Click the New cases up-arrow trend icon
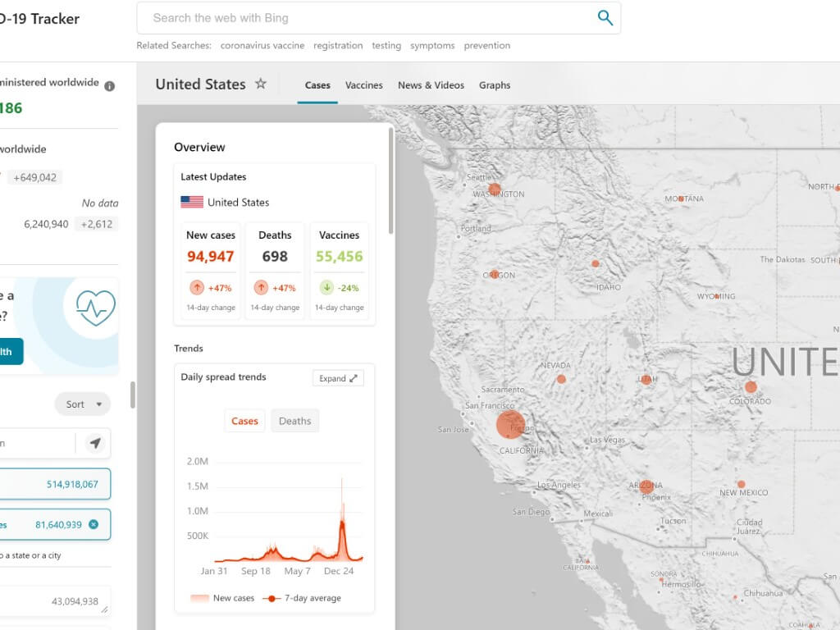 click(197, 288)
